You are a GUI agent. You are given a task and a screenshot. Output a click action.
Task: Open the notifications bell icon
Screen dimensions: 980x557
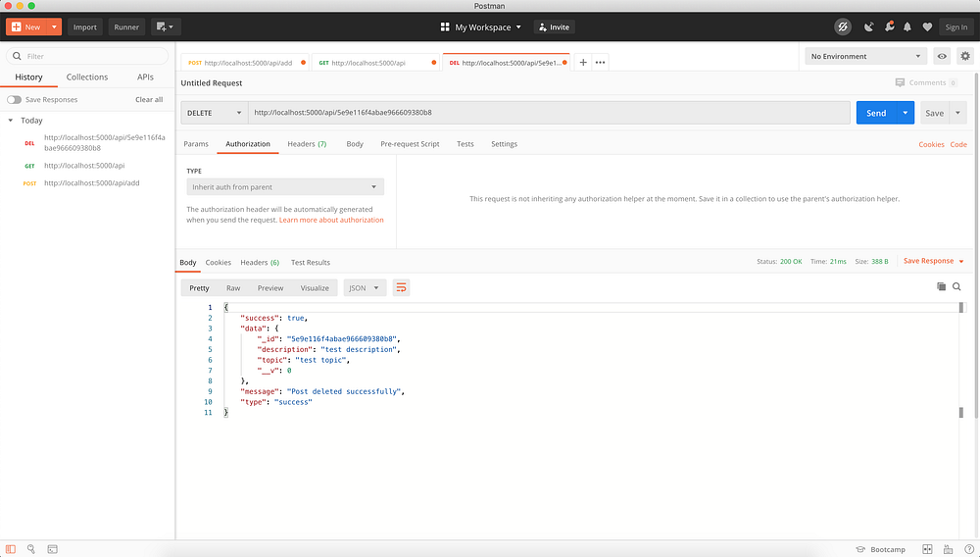point(907,26)
